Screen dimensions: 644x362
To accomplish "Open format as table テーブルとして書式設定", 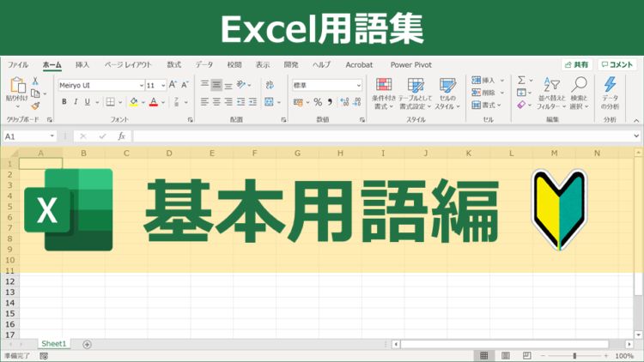I will pos(416,94).
